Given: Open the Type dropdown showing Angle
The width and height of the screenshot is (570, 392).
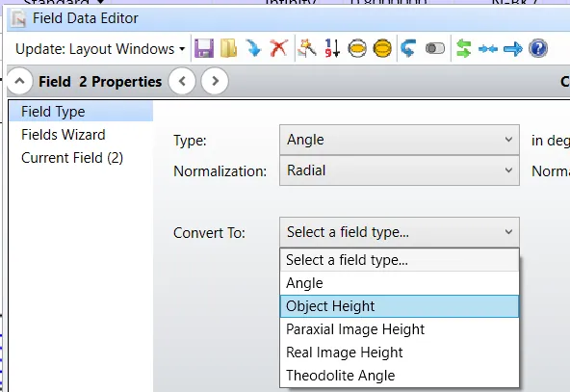Looking at the screenshot, I should pos(400,140).
